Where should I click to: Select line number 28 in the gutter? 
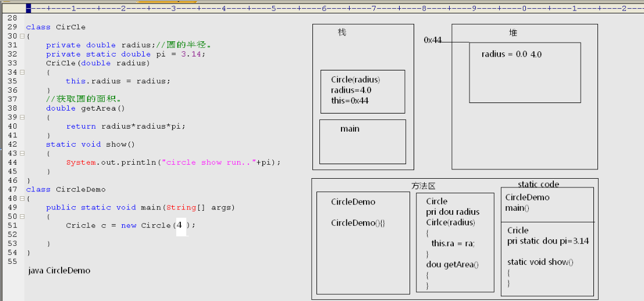12,18
